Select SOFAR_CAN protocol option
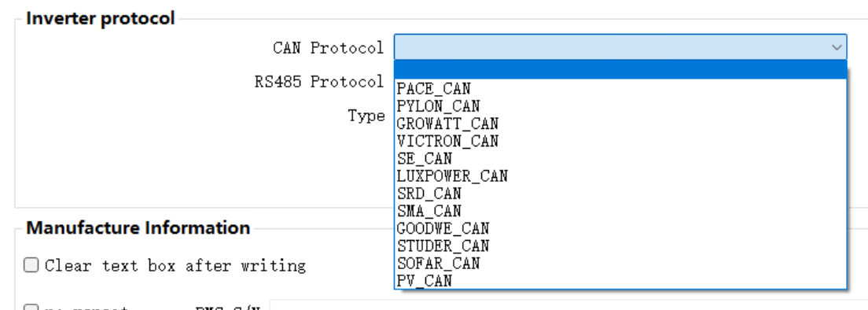Viewport: 868px width, 310px height. point(620,264)
